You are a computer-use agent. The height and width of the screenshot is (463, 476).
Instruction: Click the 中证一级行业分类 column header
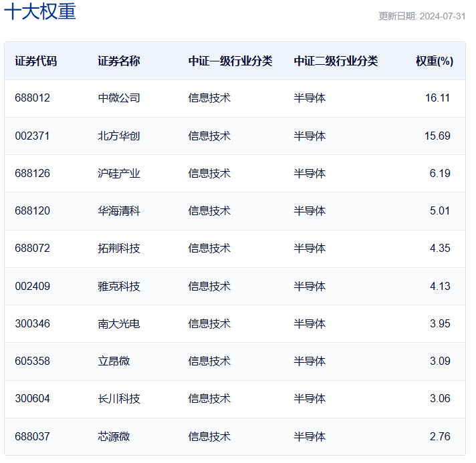(x=230, y=61)
